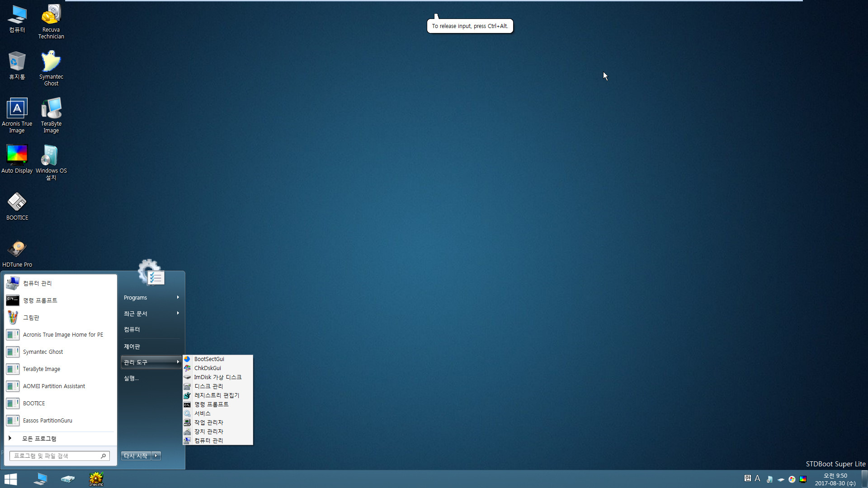Viewport: 868px width, 488px height.
Task: Open 명령 프롬프트 in 관리 도구 submenu
Action: [x=218, y=404]
